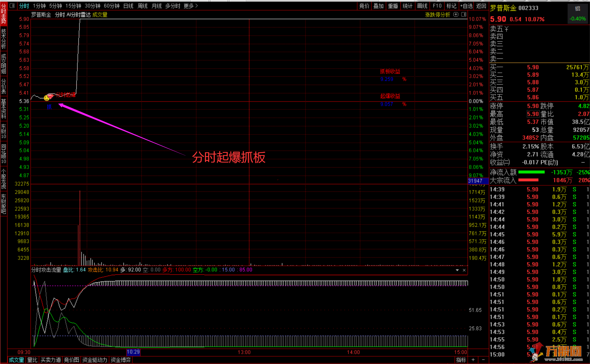Click the panel layout icon next to 分时

point(12,6)
